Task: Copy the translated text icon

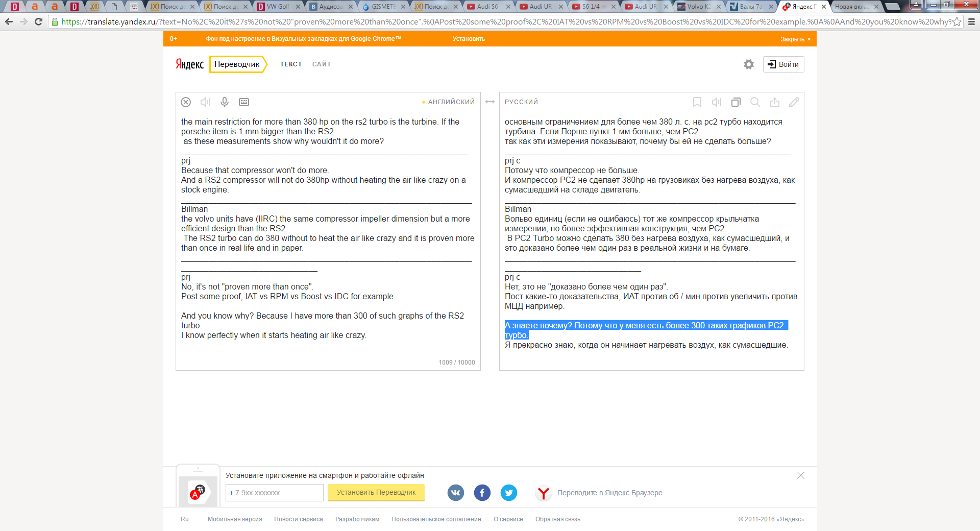Action: [736, 102]
